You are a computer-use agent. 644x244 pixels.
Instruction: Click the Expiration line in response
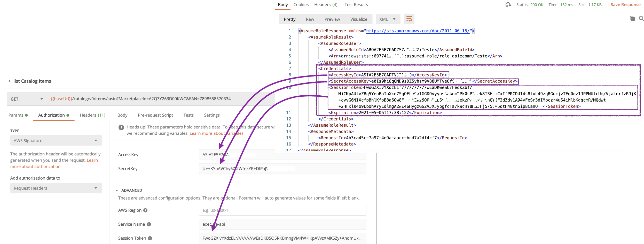coord(385,113)
